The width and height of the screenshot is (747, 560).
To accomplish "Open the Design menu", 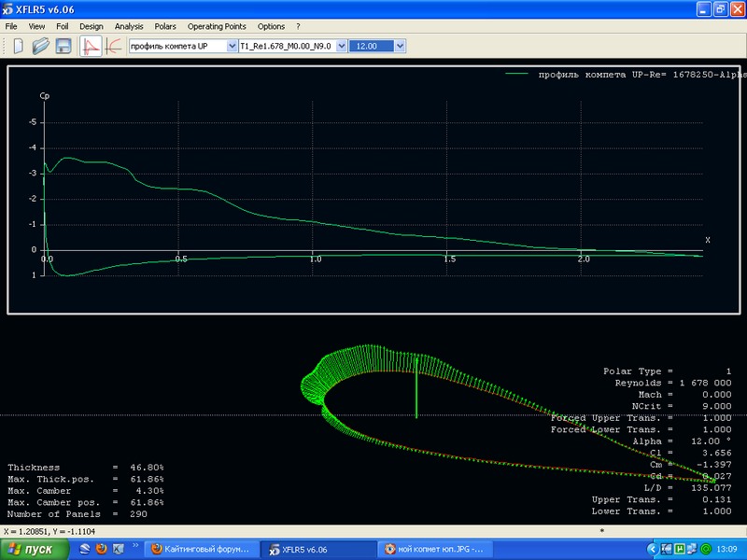I will point(92,27).
